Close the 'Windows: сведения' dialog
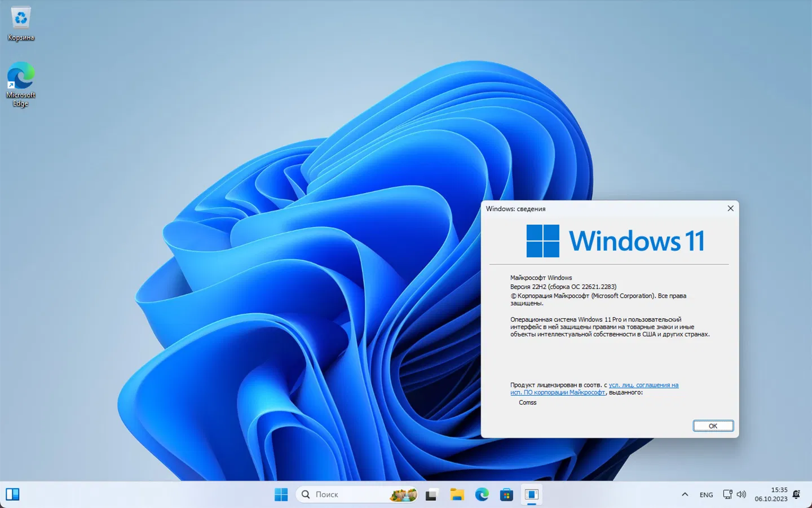Image resolution: width=812 pixels, height=508 pixels. [730, 208]
